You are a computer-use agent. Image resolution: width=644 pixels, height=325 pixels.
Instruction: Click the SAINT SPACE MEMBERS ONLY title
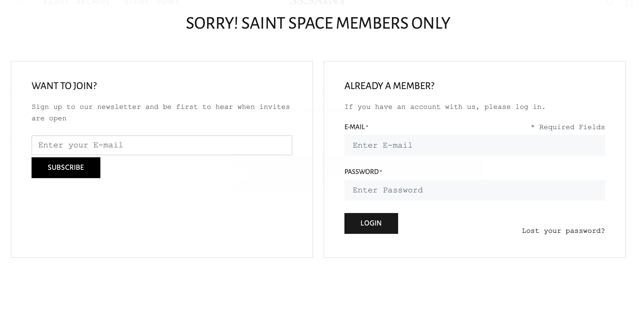(x=318, y=23)
